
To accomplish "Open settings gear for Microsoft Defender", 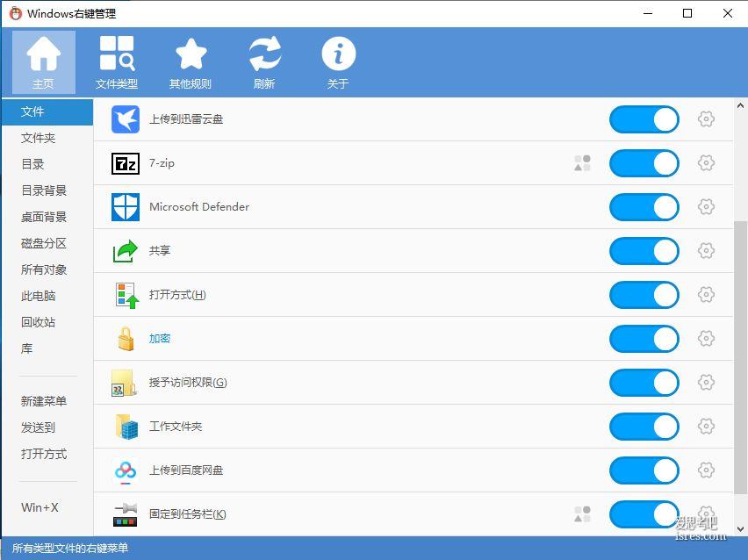I will (x=706, y=206).
